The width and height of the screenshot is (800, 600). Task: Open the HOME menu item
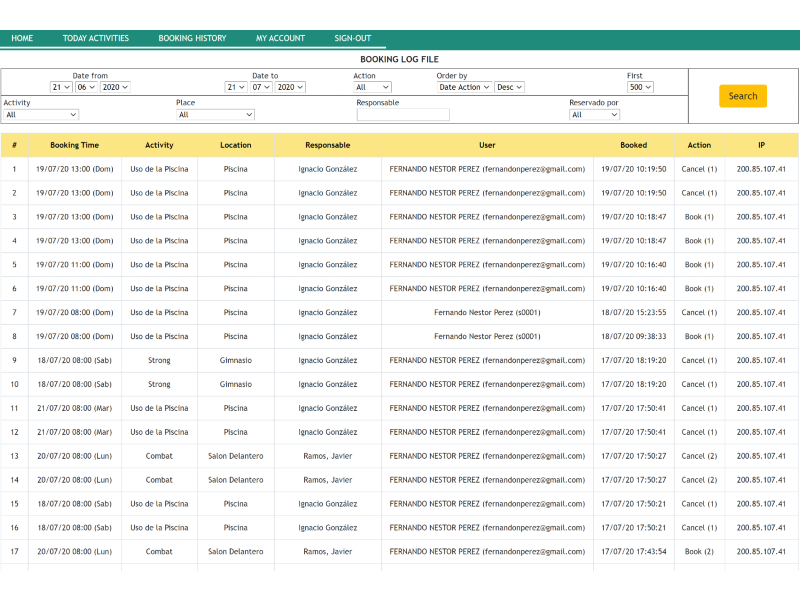[22, 39]
